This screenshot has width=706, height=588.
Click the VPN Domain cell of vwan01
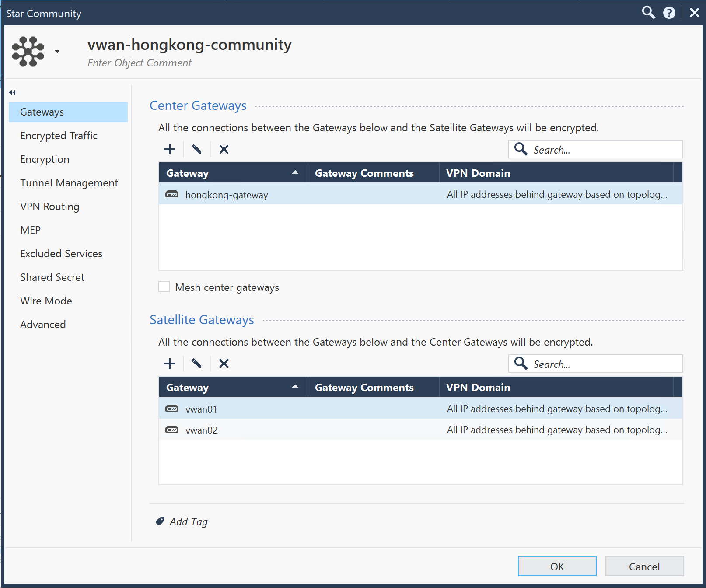coord(557,409)
